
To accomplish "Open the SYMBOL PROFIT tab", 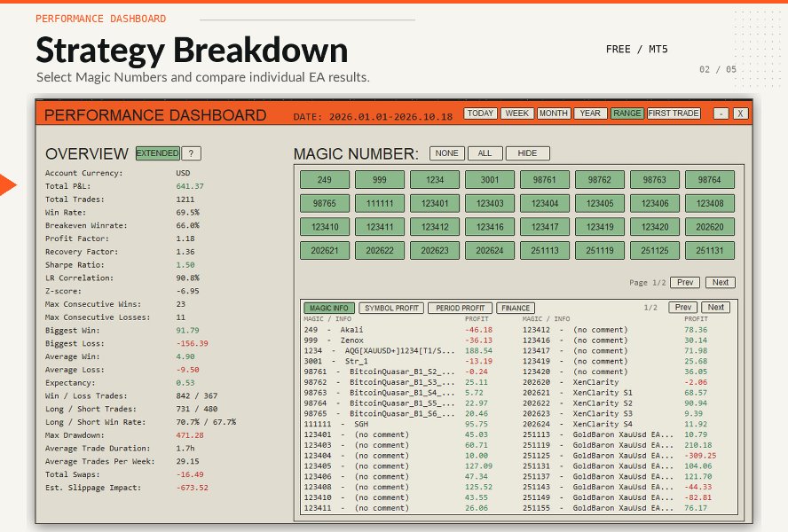I will 391,308.
